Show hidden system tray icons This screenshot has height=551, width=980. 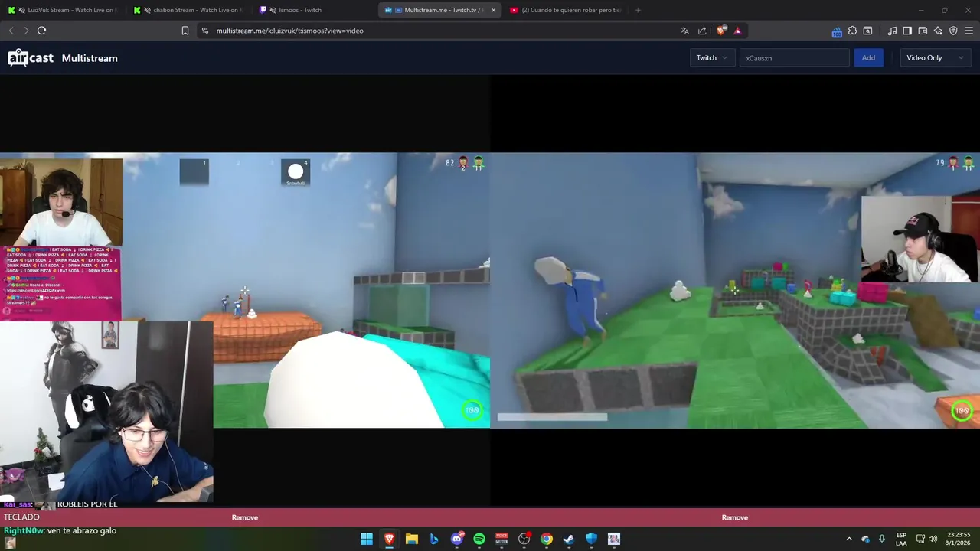coord(849,539)
